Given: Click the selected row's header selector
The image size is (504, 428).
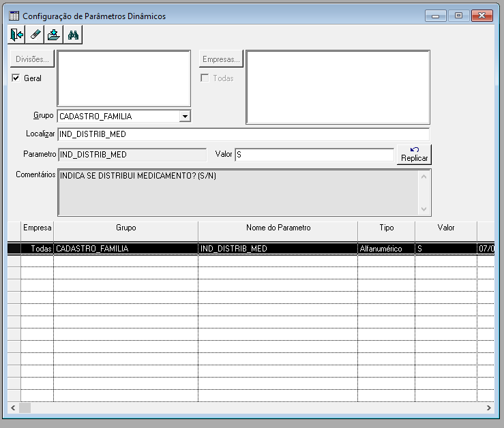Looking at the screenshot, I should pyautogui.click(x=14, y=248).
